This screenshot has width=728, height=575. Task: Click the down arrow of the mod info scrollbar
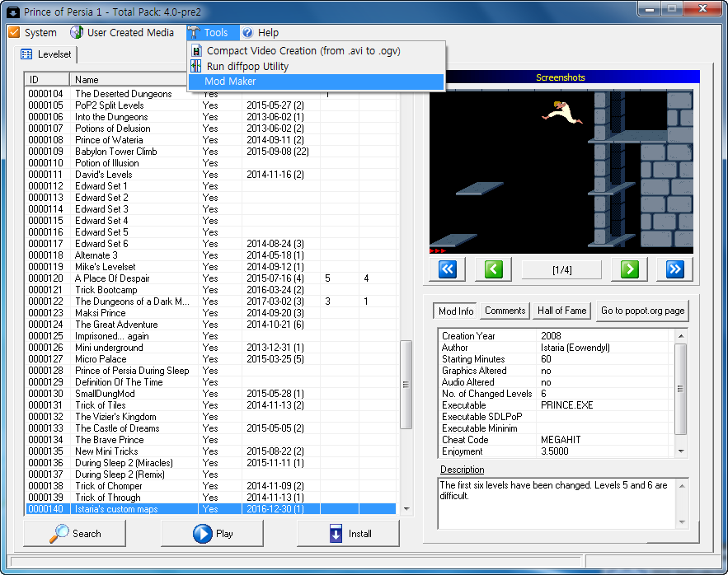point(681,451)
